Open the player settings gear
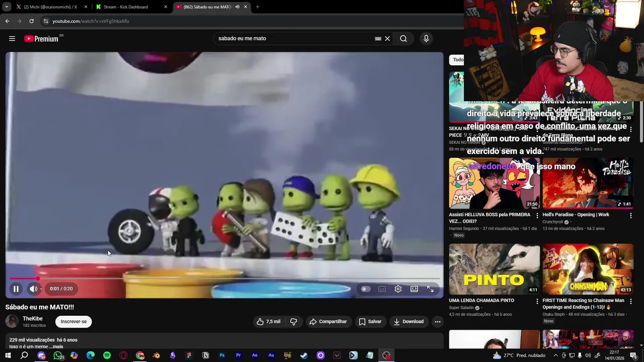 click(x=398, y=289)
